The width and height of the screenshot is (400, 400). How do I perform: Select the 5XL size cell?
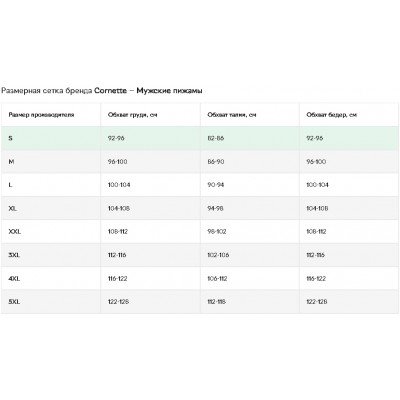point(14,302)
